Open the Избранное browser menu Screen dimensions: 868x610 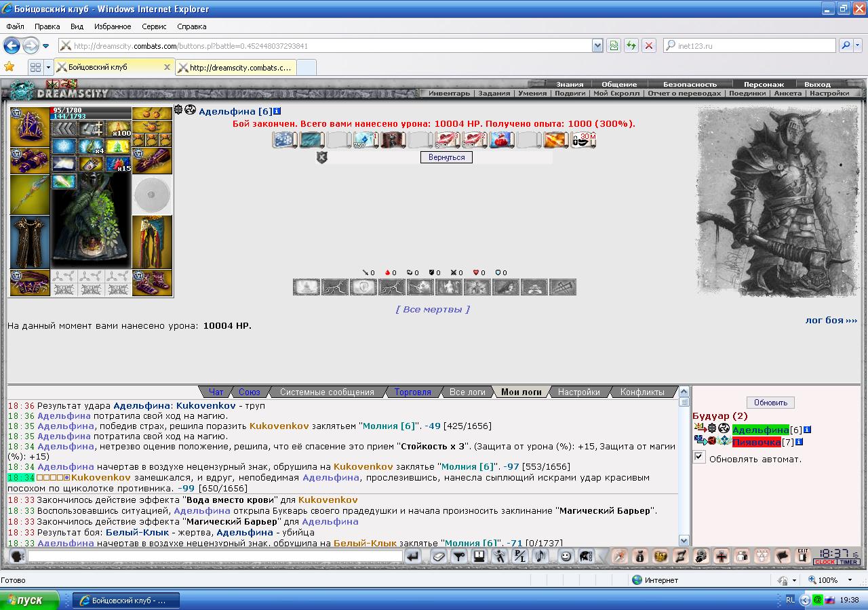[113, 26]
